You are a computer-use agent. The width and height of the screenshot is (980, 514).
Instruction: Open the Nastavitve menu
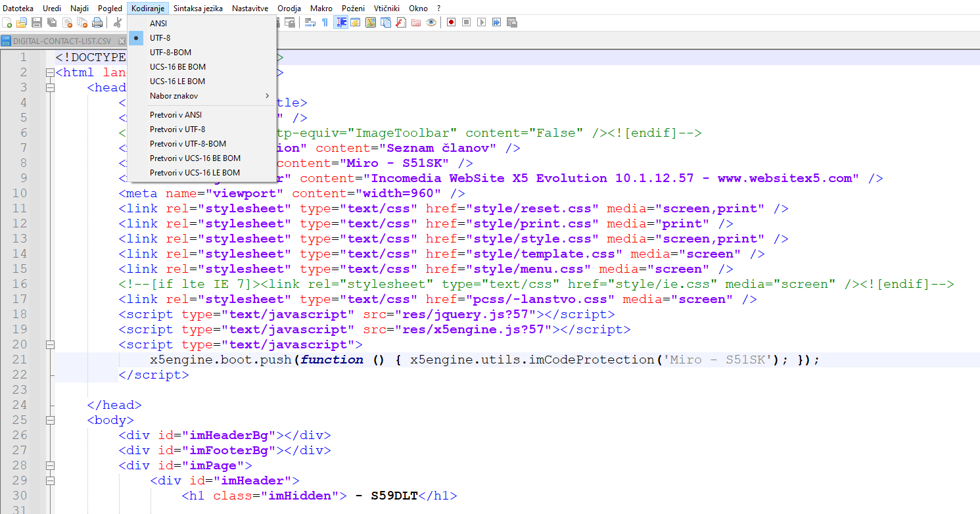pyautogui.click(x=250, y=9)
